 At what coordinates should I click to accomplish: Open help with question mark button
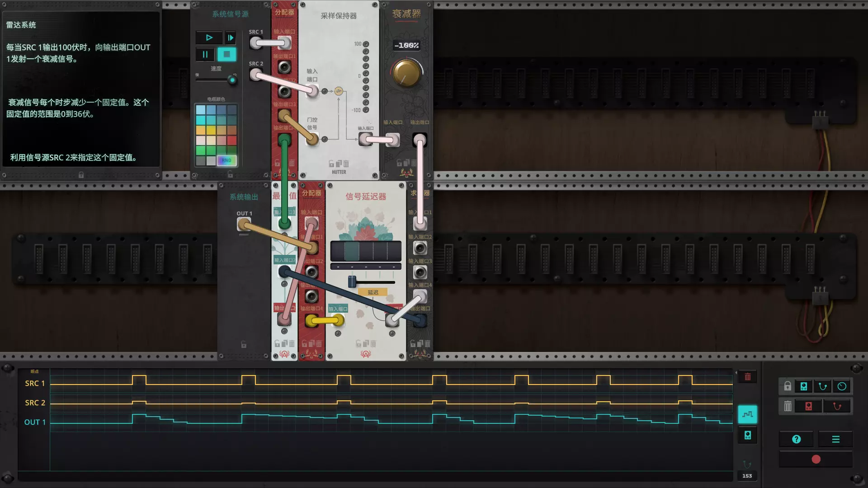[x=797, y=439]
